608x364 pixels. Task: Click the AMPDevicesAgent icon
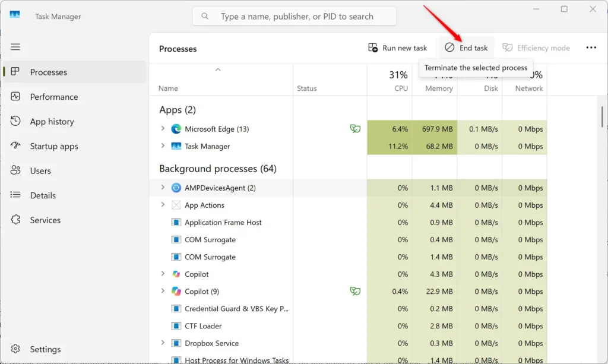176,188
